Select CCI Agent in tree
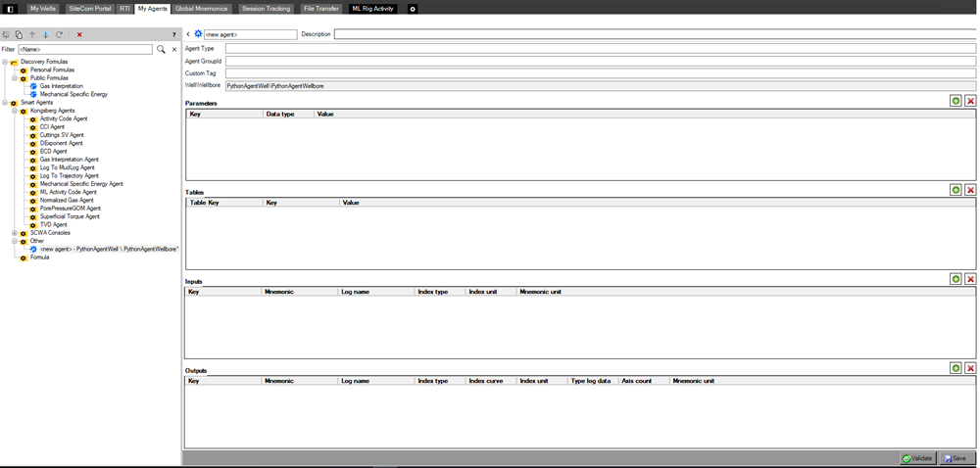 [52, 126]
